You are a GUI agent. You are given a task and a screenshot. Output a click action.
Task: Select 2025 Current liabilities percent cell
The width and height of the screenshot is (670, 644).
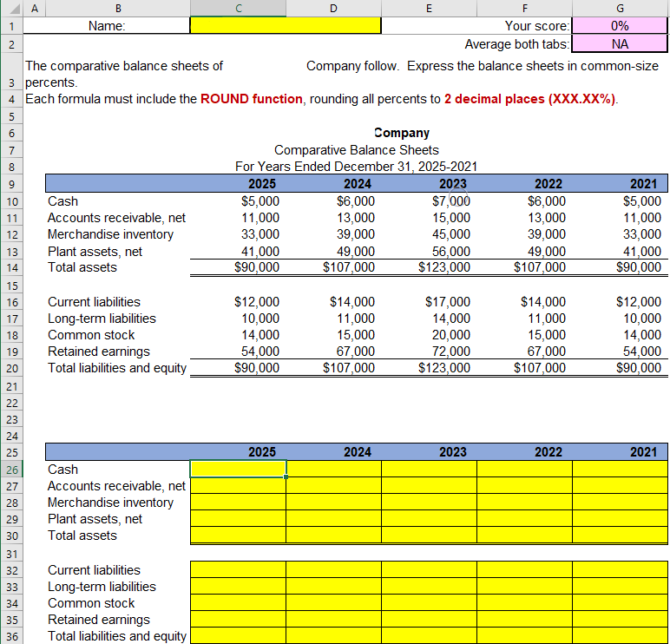click(x=238, y=569)
